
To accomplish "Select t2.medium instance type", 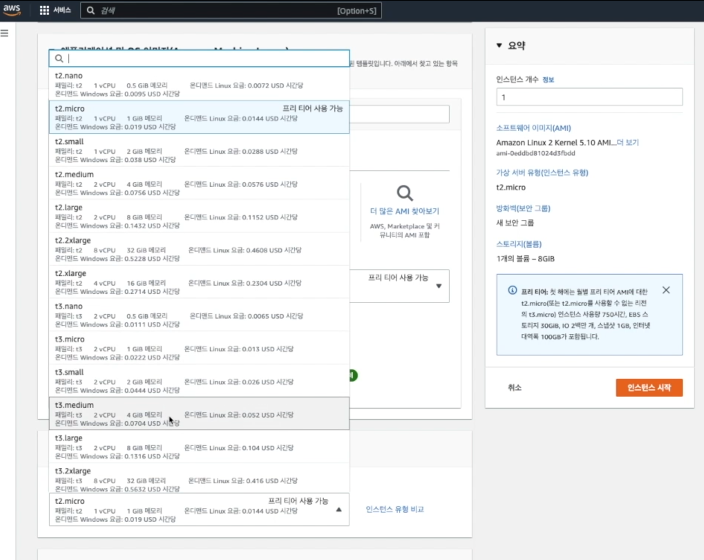I will click(199, 183).
